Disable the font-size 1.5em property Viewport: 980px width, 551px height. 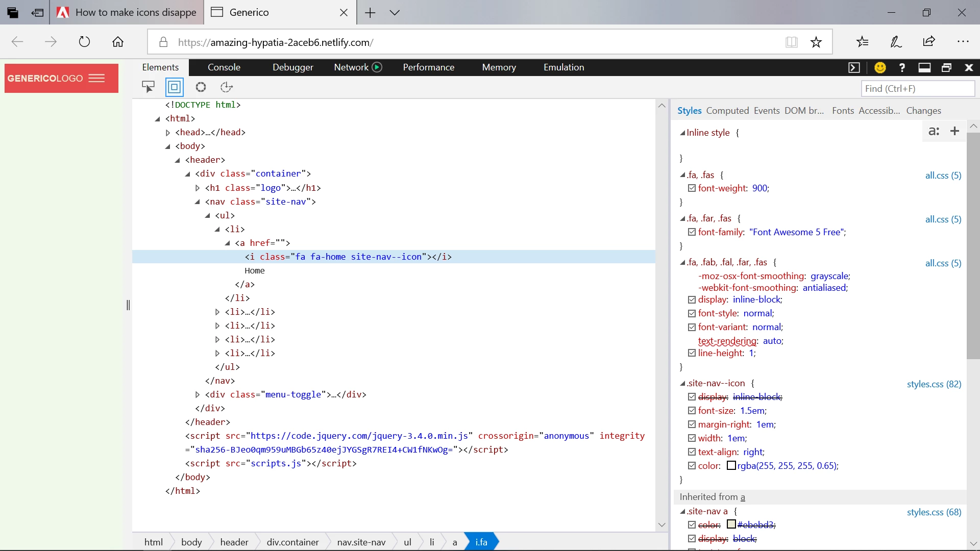[692, 411]
